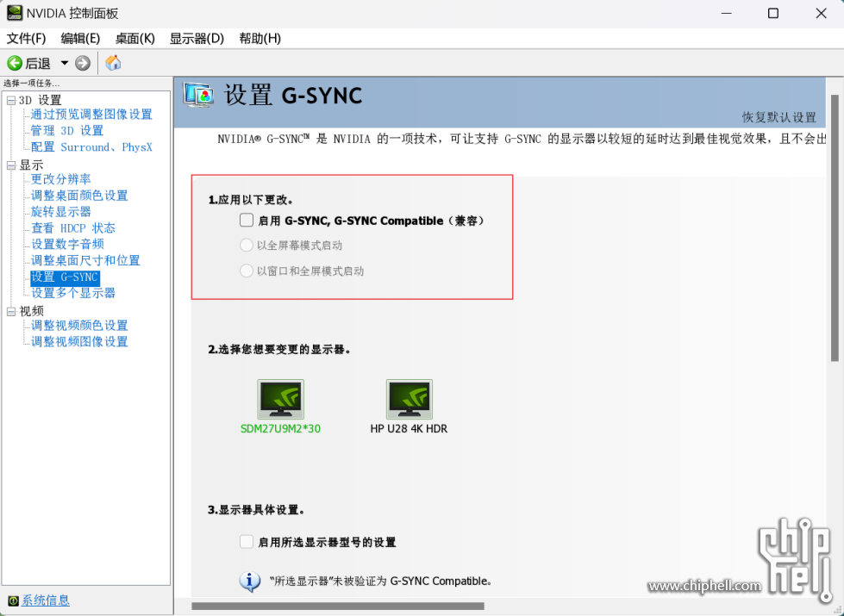Open 旋转显示器 page
The width and height of the screenshot is (844, 616).
tap(61, 211)
